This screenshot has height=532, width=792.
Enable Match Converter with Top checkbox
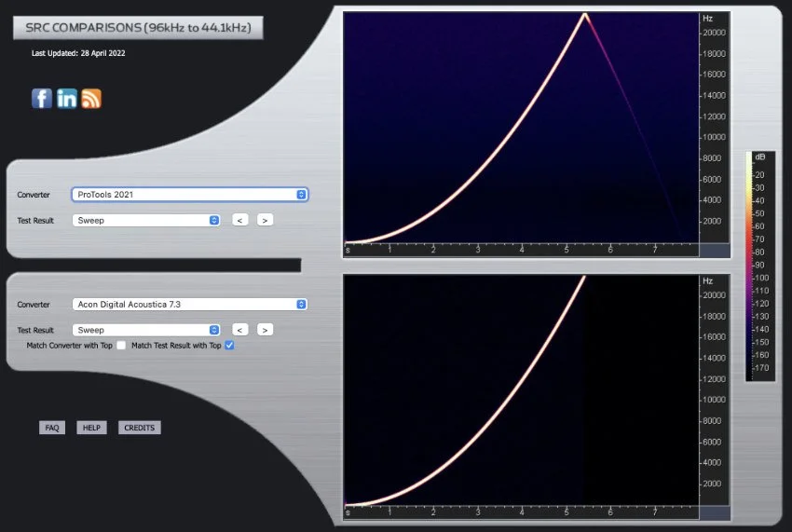pyautogui.click(x=121, y=346)
